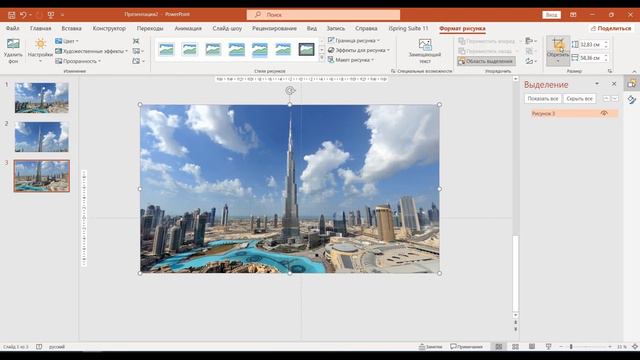Open the Конструктор tab

109,28
